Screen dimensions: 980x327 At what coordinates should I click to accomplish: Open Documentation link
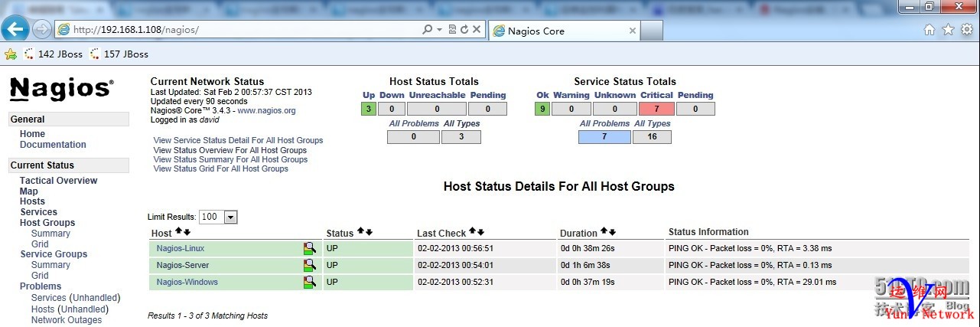point(53,145)
